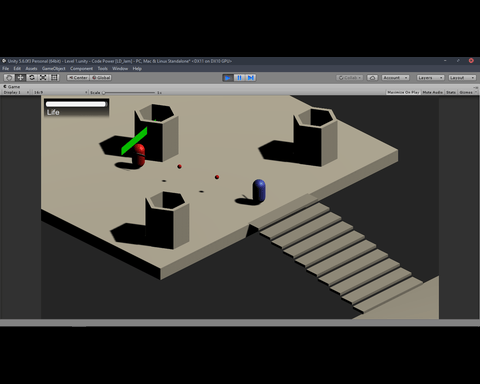The height and width of the screenshot is (384, 480).
Task: Open the 16:9 aspect ratio dropdown
Action: (60, 92)
